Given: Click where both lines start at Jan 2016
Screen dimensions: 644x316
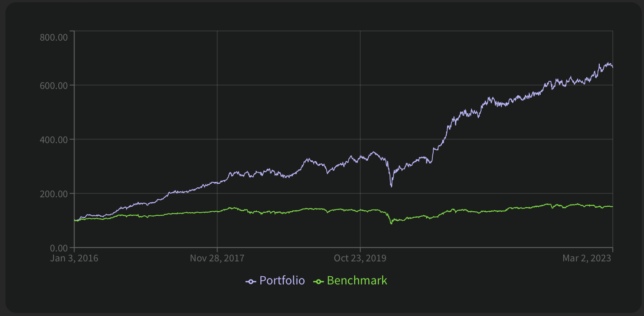Looking at the screenshot, I should point(75,220).
